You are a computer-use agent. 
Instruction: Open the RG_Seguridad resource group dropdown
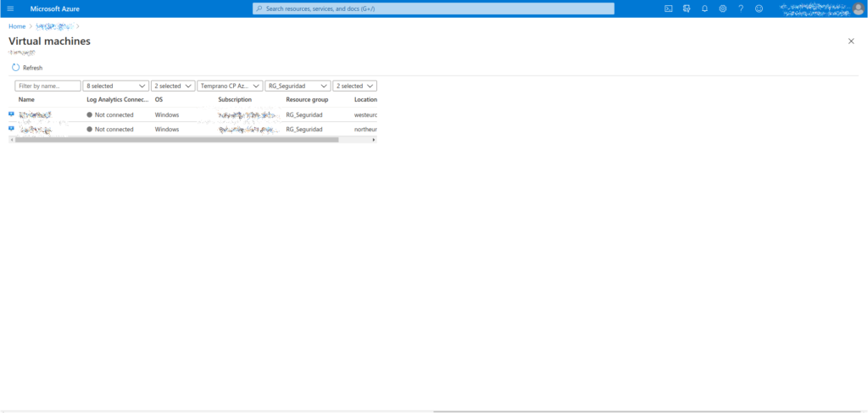pos(298,86)
